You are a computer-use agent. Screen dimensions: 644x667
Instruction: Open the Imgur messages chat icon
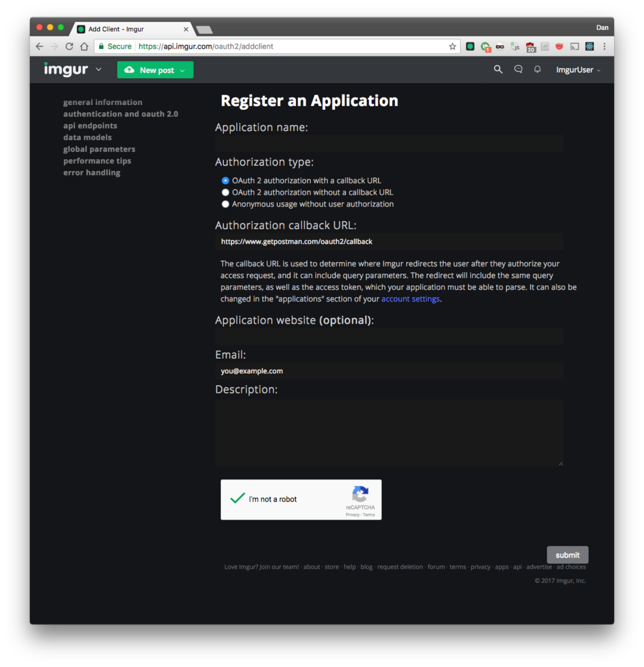pos(518,69)
